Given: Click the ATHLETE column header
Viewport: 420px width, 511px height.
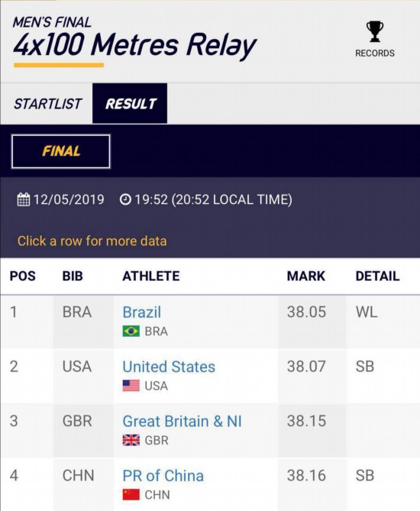Looking at the screenshot, I should click(x=151, y=276).
